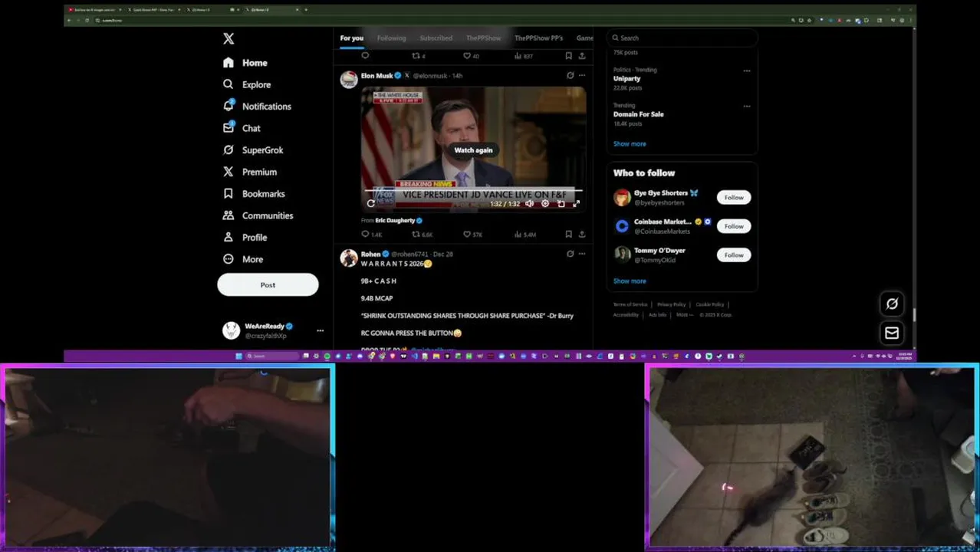Bookmark the top post above Elon's

pos(568,56)
